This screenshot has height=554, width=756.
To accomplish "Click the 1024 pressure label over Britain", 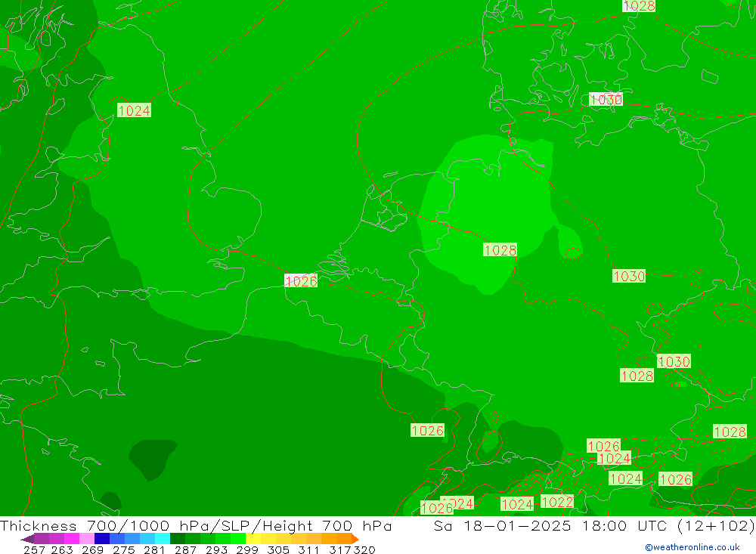I will pos(134,111).
